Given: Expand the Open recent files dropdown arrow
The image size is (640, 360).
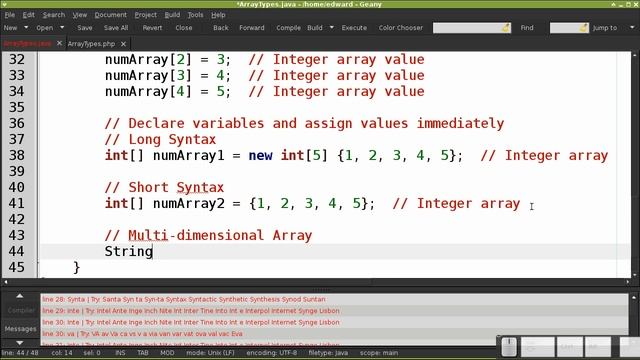Looking at the screenshot, I should 62,28.
